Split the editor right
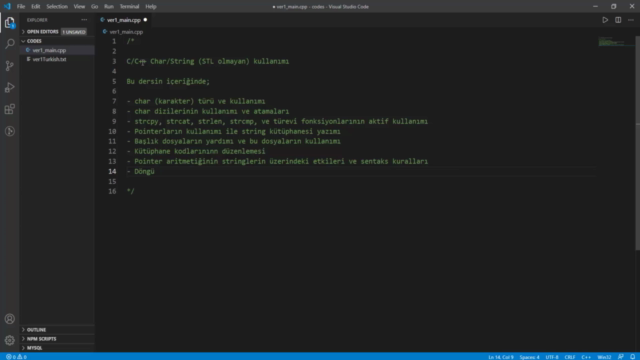Viewport: 640px width, 360px height. [x=618, y=20]
